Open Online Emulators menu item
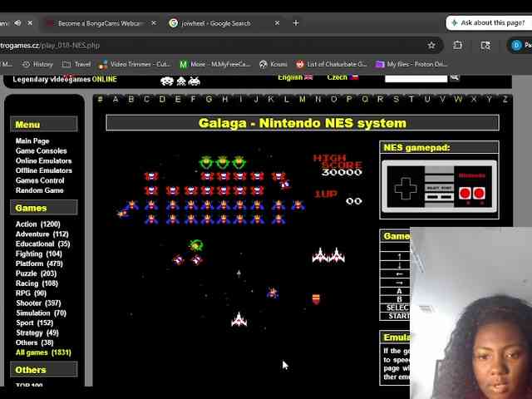532x399 pixels. point(43,160)
